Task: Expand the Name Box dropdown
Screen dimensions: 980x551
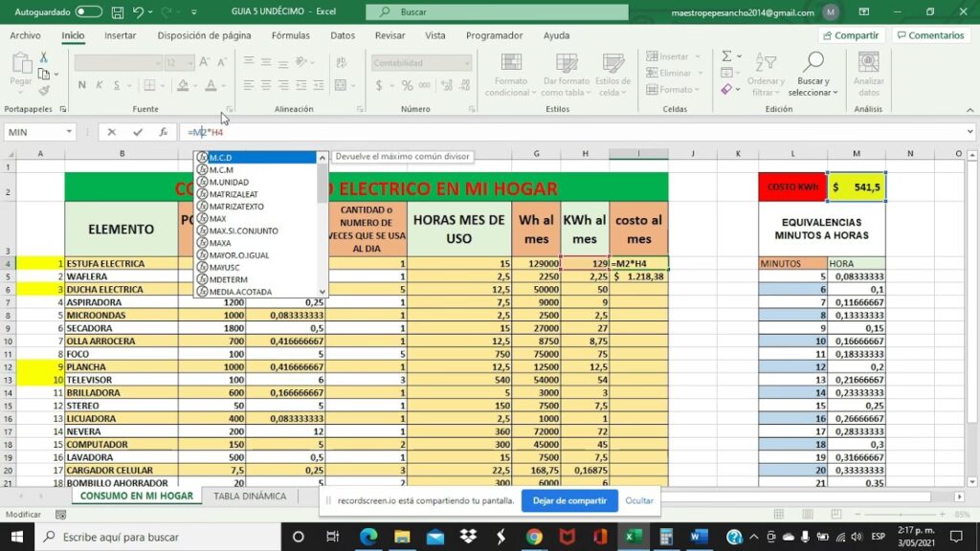Action: (x=69, y=132)
